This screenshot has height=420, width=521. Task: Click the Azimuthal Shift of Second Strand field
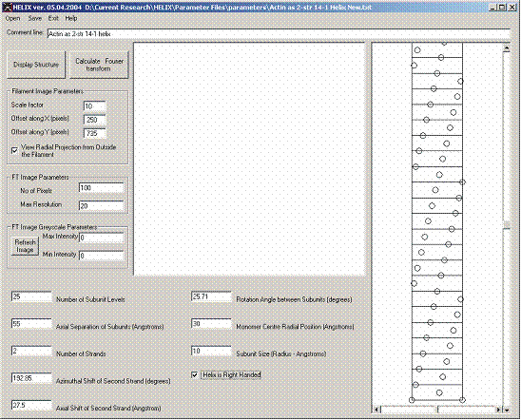(31, 378)
